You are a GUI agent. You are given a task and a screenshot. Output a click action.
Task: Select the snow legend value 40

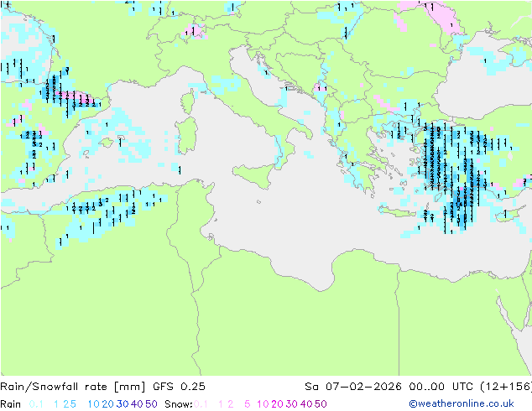306,404
